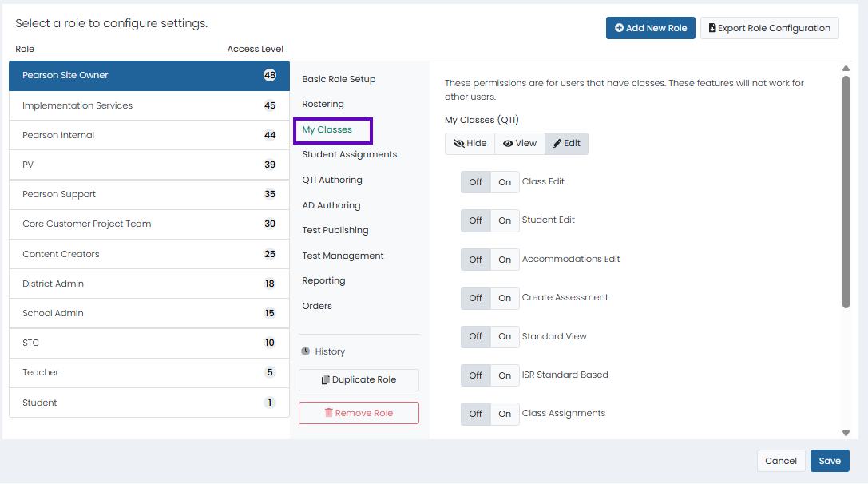Save the role configuration
868x484 pixels.
(x=830, y=461)
